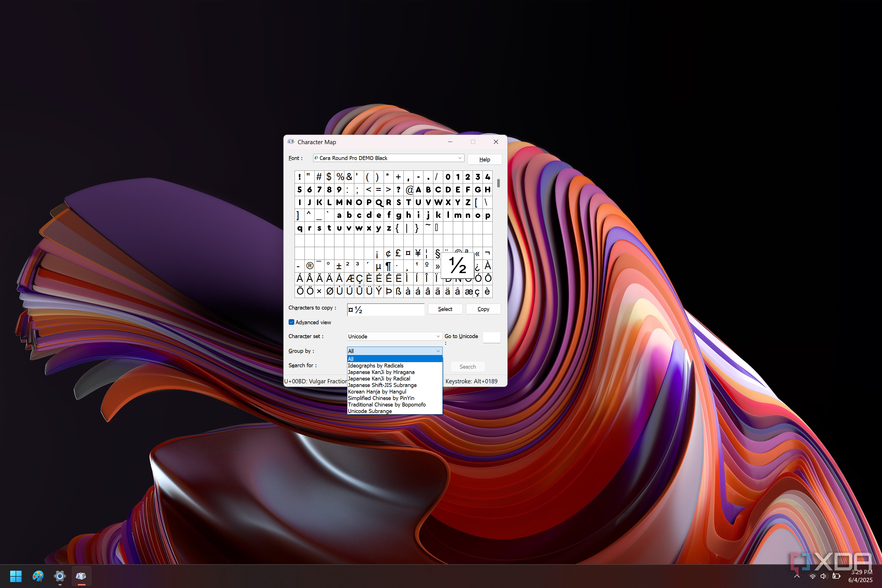The width and height of the screenshot is (882, 588).
Task: Choose Japanese KanJi by Hiragana
Action: pos(395,372)
